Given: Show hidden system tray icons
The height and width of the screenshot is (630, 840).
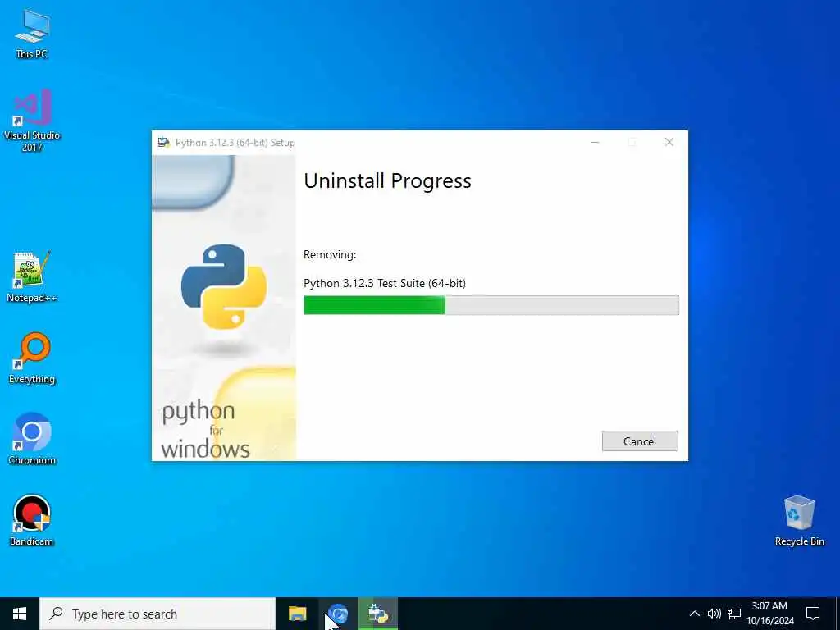Looking at the screenshot, I should coord(694,614).
